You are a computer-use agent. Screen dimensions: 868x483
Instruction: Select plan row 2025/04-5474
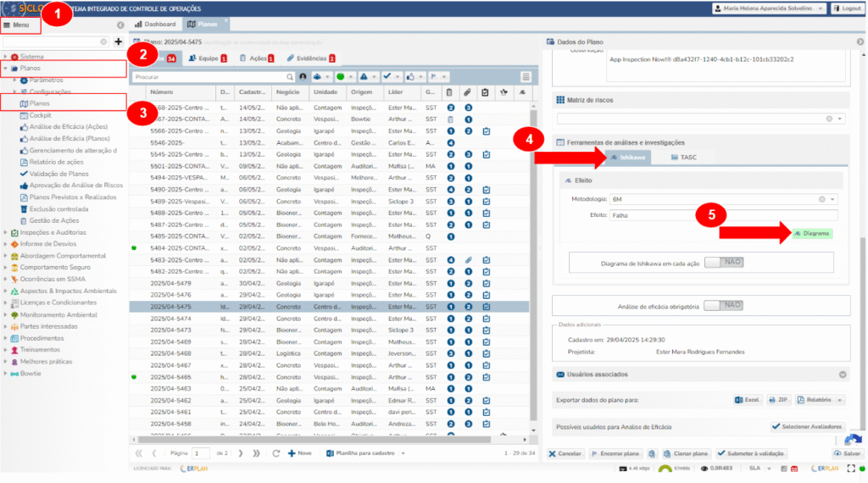tap(329, 319)
